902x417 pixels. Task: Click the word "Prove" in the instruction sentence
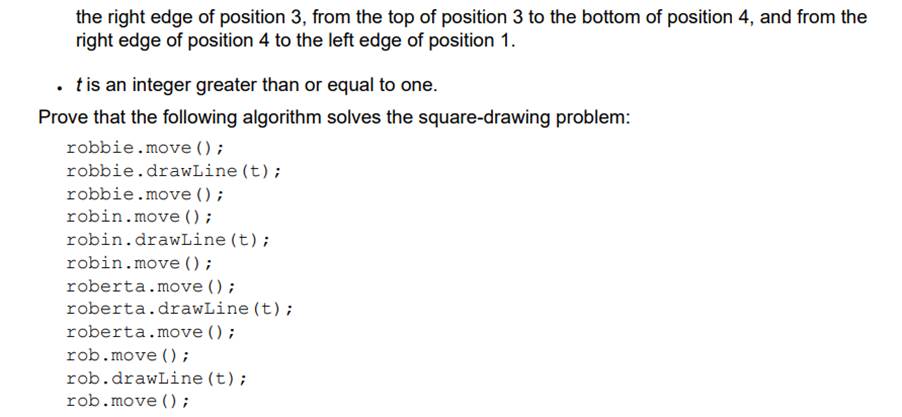point(62,118)
